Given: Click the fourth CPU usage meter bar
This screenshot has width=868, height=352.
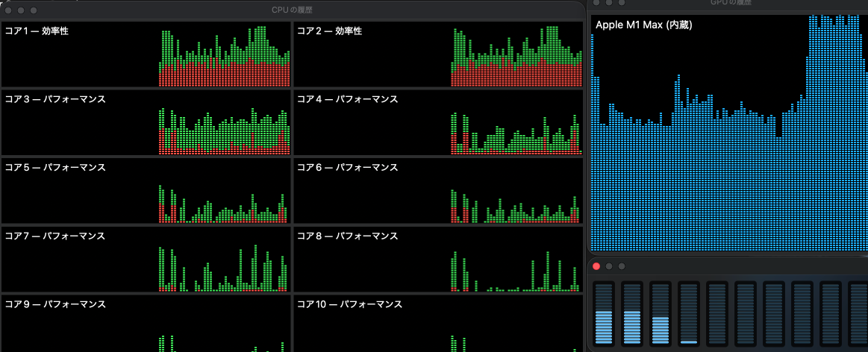Looking at the screenshot, I should 689,314.
